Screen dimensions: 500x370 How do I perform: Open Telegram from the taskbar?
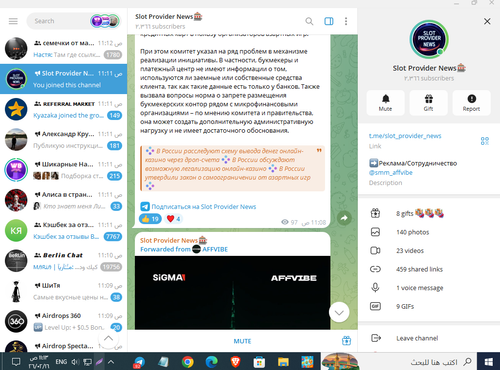coord(139,362)
